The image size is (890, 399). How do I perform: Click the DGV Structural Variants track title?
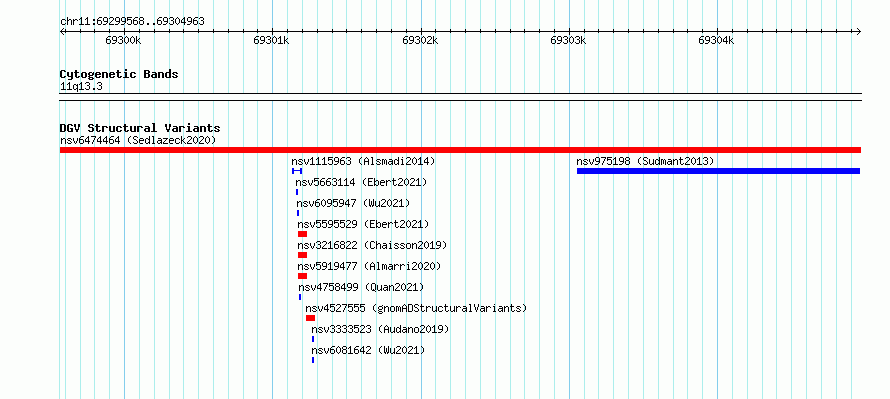(x=140, y=128)
